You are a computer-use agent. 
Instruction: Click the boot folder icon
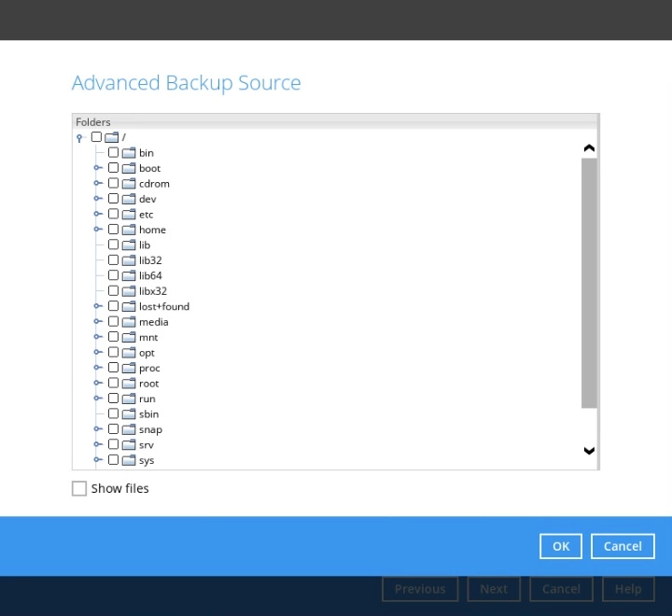pos(129,168)
